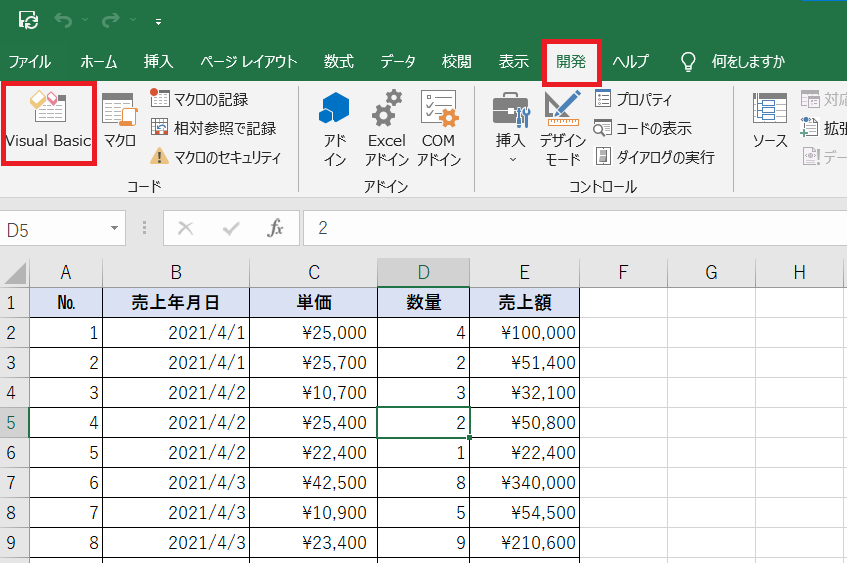Click the 数量 header cell
The width and height of the screenshot is (847, 563).
tap(424, 303)
